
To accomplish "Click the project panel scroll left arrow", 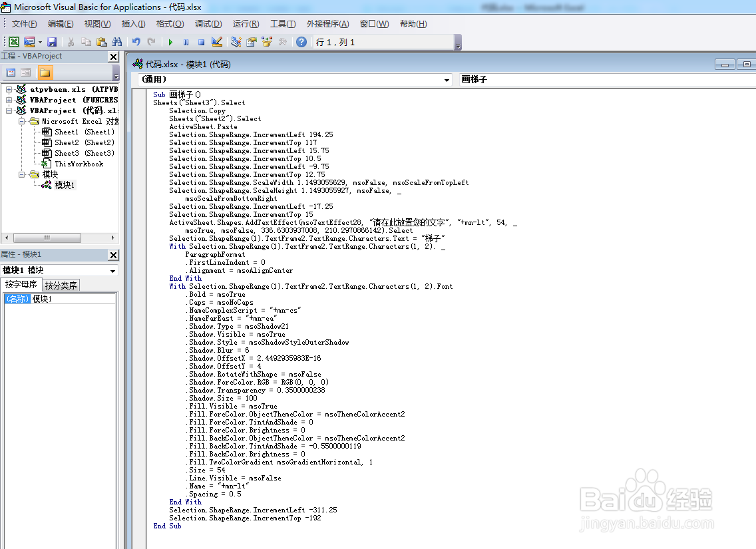I will click(x=7, y=238).
